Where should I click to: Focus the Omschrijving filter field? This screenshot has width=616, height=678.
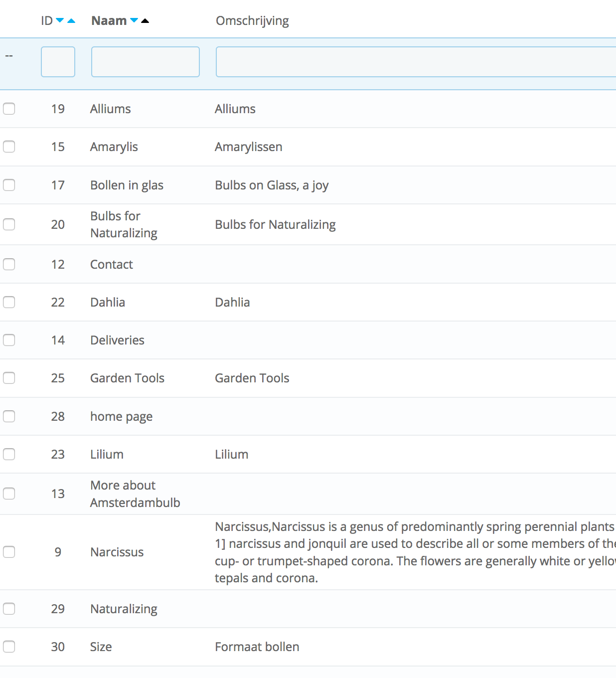pyautogui.click(x=416, y=62)
